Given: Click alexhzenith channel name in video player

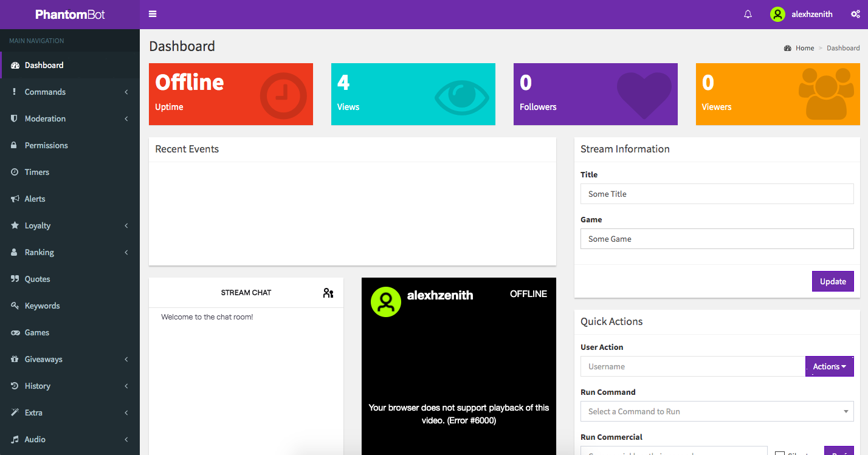Looking at the screenshot, I should click(440, 295).
